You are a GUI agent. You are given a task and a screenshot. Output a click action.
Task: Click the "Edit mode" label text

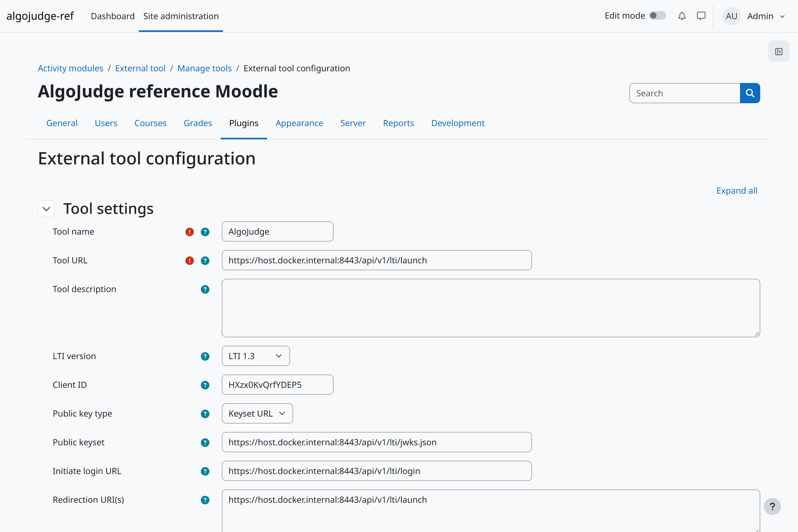[625, 16]
